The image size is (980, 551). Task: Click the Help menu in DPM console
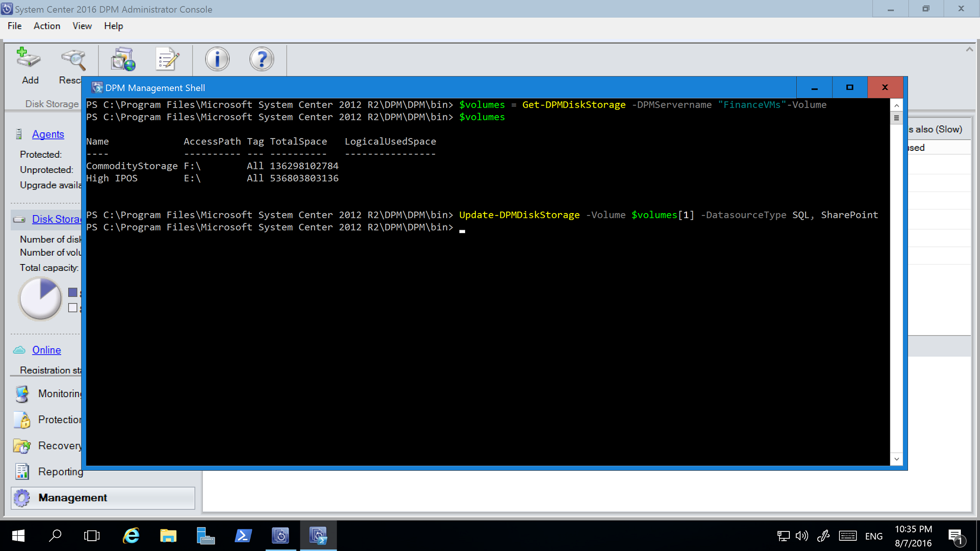click(x=113, y=25)
